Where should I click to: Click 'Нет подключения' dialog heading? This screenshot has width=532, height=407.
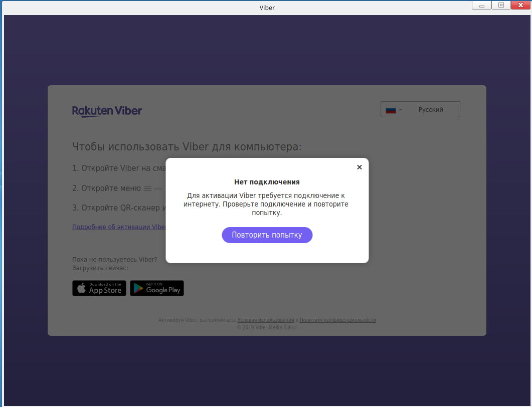click(267, 182)
